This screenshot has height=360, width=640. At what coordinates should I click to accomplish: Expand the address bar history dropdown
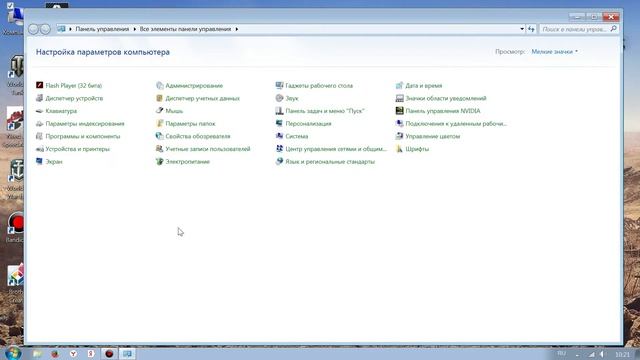tap(522, 29)
